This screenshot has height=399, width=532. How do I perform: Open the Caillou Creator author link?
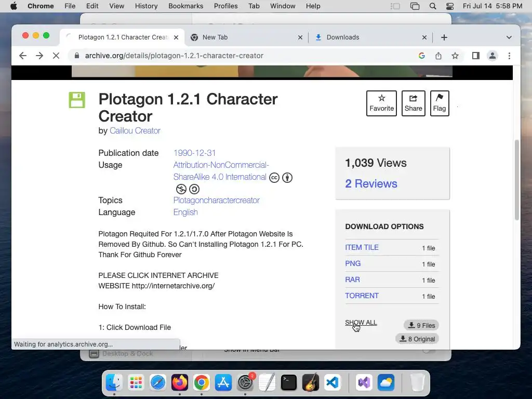(x=135, y=130)
